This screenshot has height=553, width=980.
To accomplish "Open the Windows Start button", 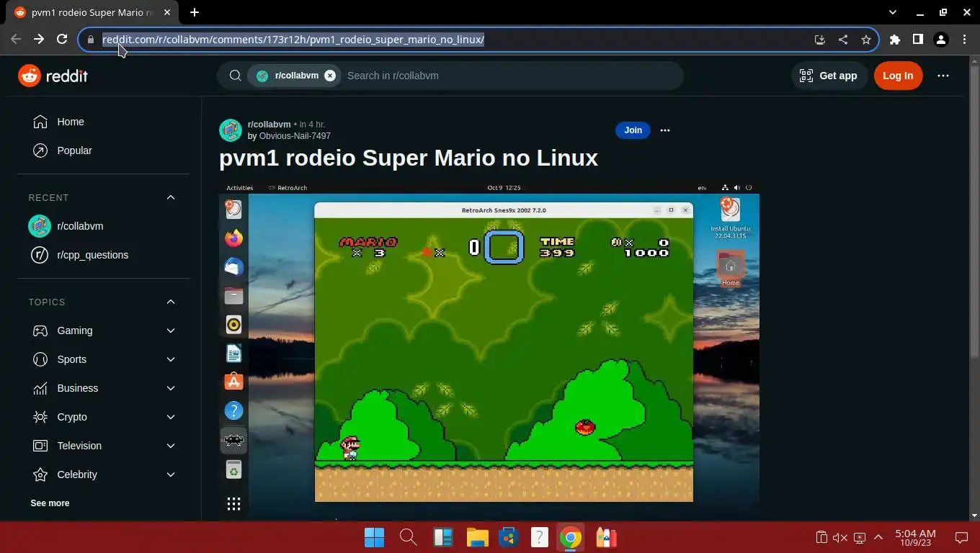I will (375, 537).
